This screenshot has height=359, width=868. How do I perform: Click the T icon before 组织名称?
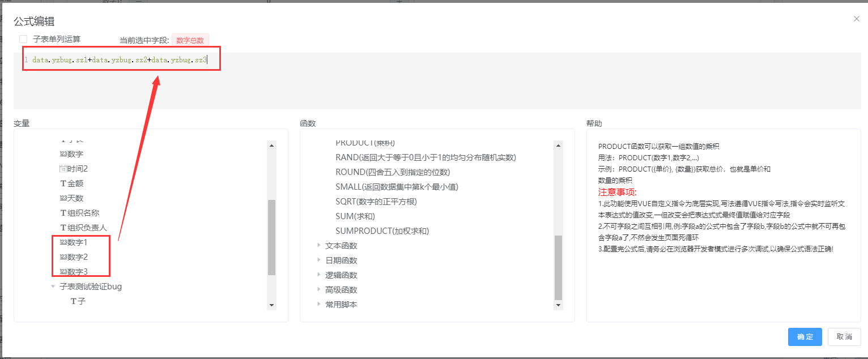click(63, 213)
